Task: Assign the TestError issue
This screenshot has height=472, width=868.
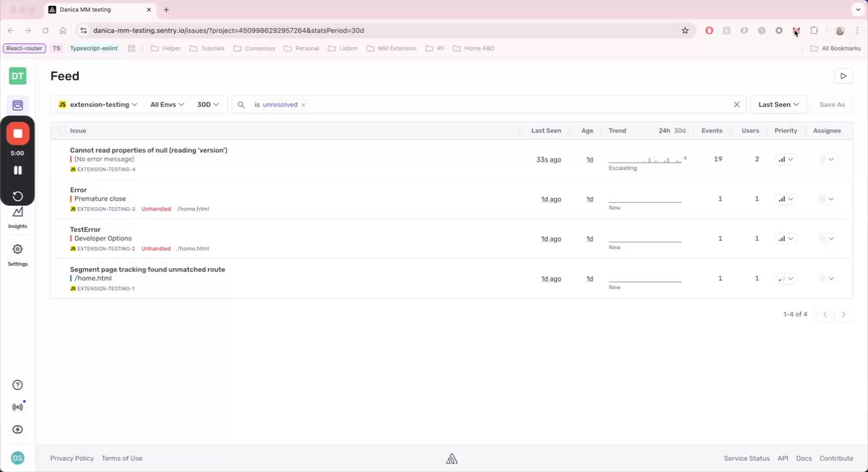Action: 827,239
